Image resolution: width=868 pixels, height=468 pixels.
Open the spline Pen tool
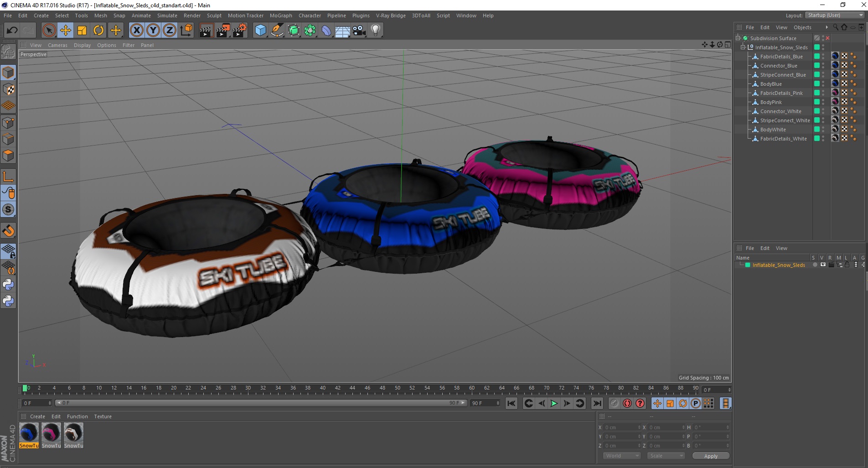tap(277, 31)
